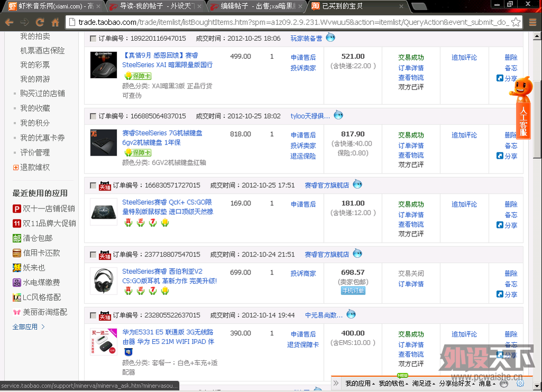542x392 pixels.
Task: Expand the bottom toolbar double-arrow
Action: pos(336,383)
